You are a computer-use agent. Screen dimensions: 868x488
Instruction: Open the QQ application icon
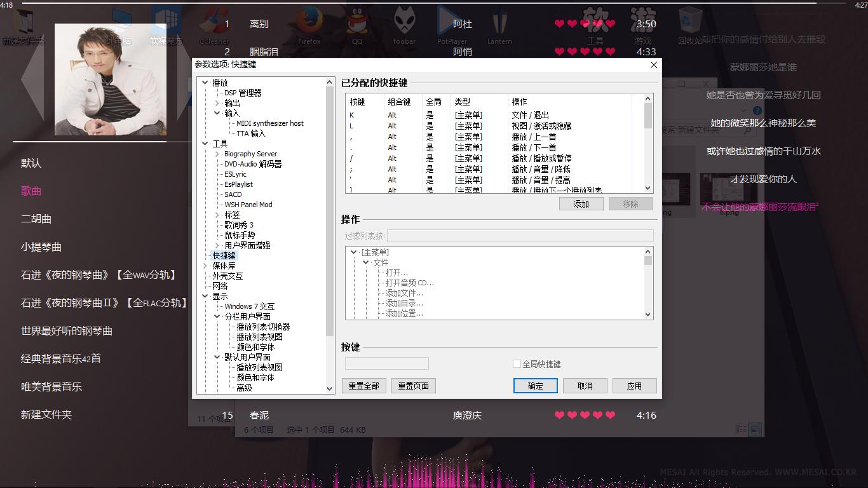click(x=356, y=19)
